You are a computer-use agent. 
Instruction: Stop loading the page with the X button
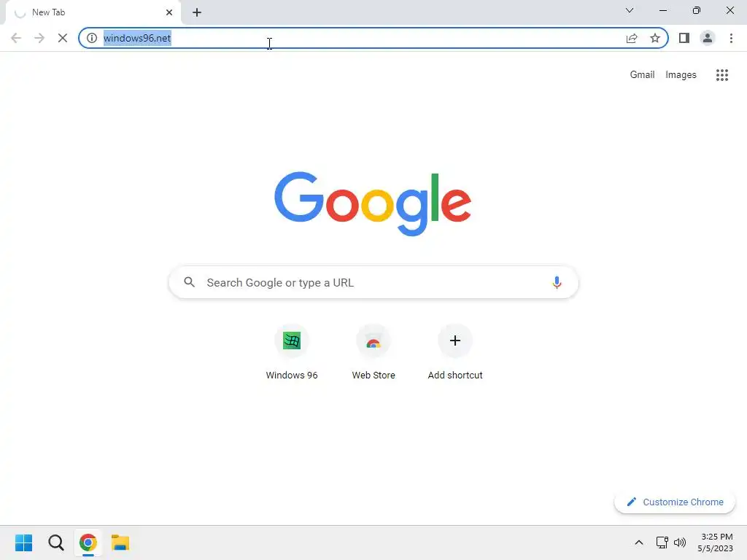click(x=63, y=38)
